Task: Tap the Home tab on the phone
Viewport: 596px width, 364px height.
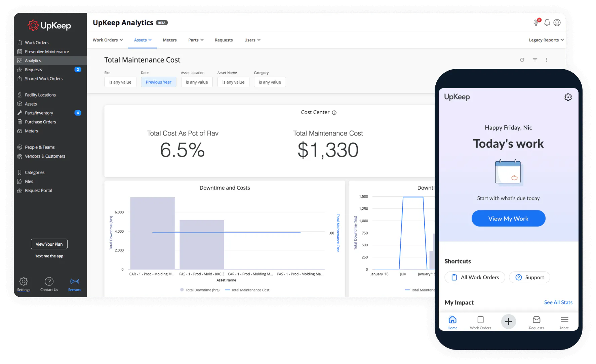Action: [x=452, y=322]
